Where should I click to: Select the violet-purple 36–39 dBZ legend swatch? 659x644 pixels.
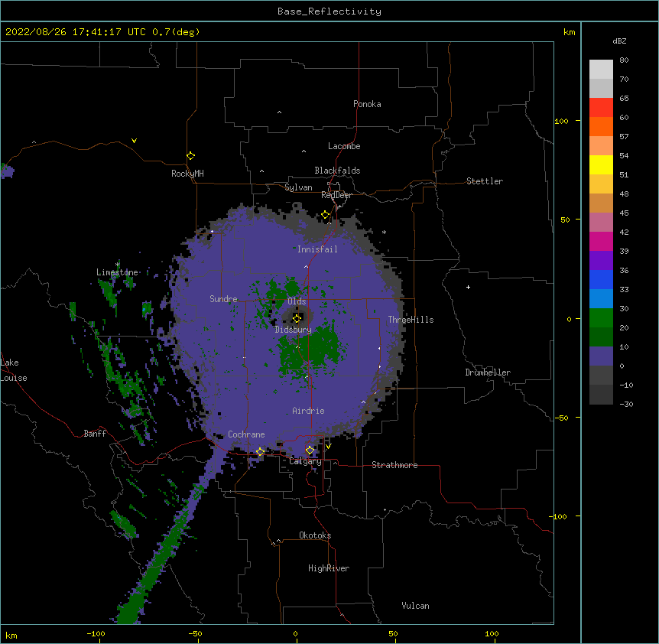pyautogui.click(x=601, y=260)
